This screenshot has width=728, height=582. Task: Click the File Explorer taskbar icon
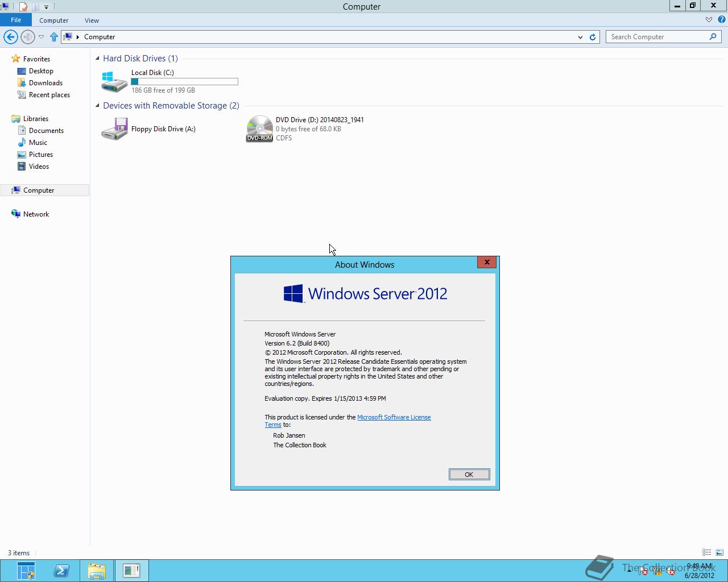coord(97,571)
